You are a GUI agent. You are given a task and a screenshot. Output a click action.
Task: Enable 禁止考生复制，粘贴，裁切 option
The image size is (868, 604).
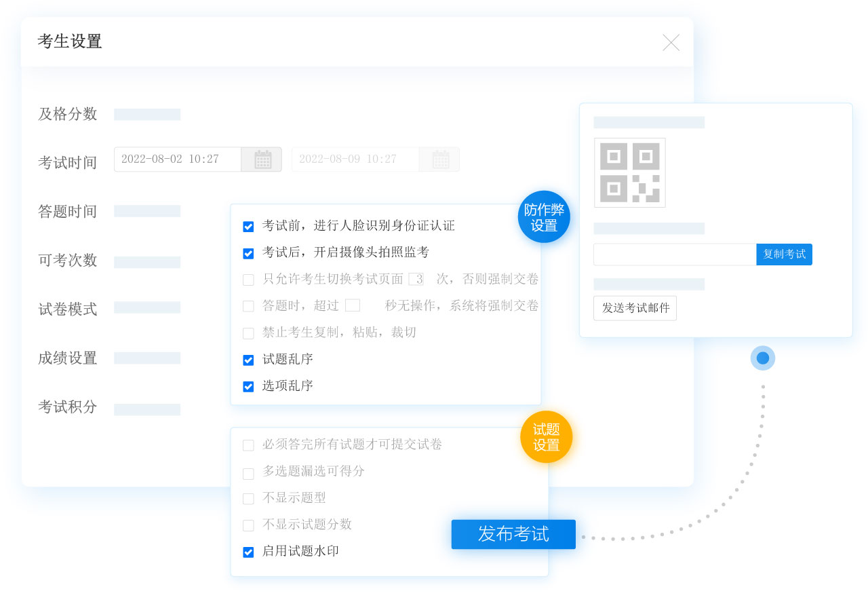tap(248, 333)
